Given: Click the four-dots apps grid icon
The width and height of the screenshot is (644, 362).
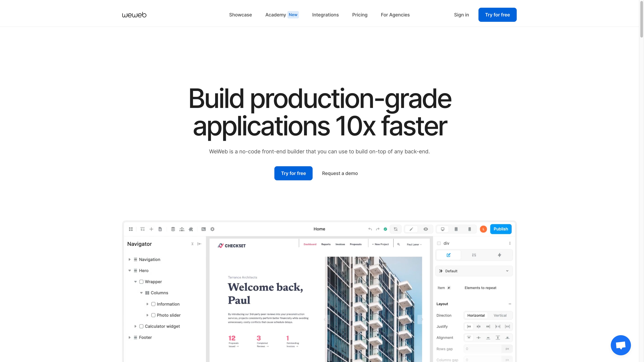Looking at the screenshot, I should tap(131, 229).
